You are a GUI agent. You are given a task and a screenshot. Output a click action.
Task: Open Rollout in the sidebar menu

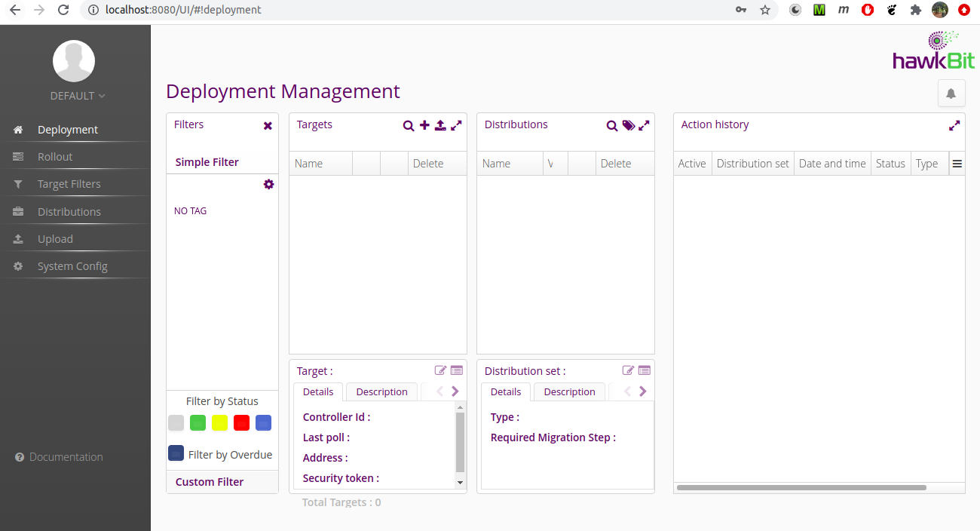pos(55,157)
